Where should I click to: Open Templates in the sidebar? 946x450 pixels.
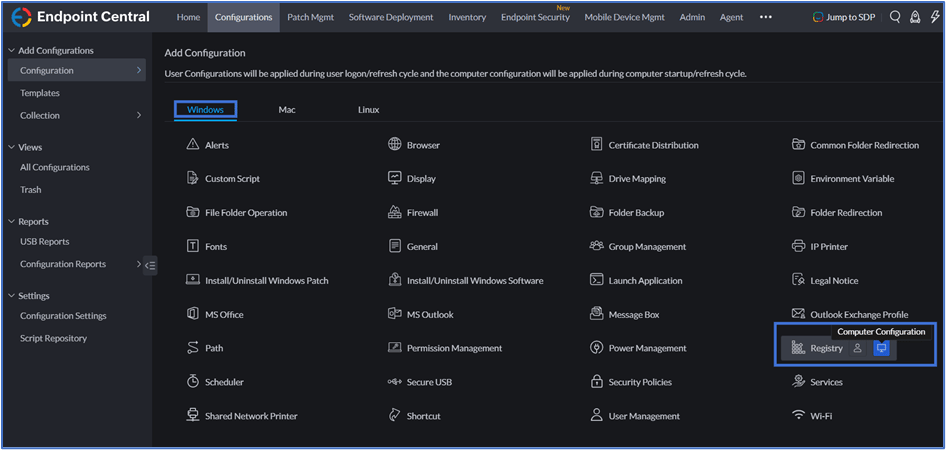tap(40, 93)
